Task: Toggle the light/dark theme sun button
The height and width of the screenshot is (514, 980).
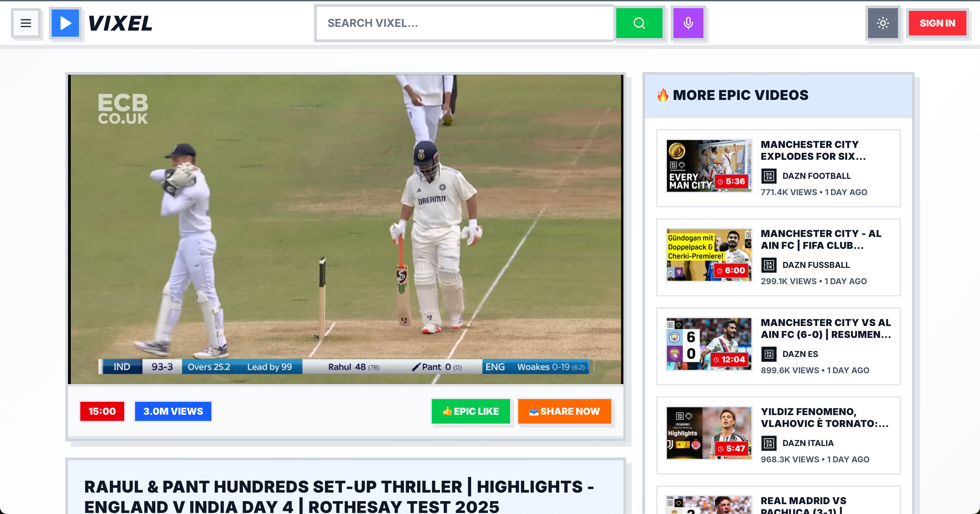Action: (x=883, y=23)
